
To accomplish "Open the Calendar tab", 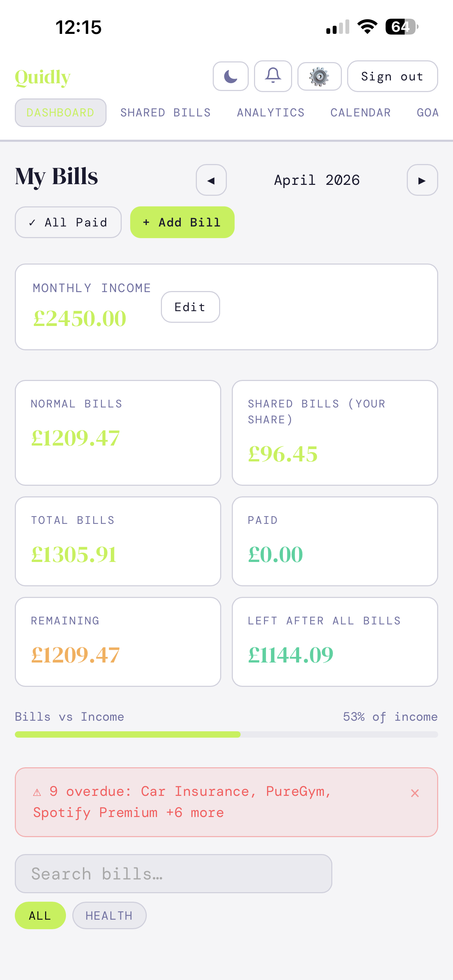I will (360, 113).
